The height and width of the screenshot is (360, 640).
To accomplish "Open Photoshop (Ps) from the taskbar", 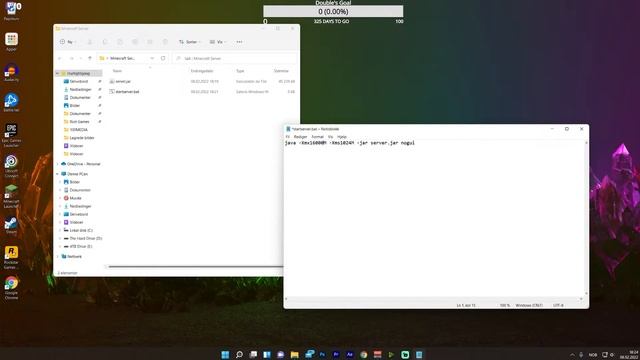I will pos(322,354).
